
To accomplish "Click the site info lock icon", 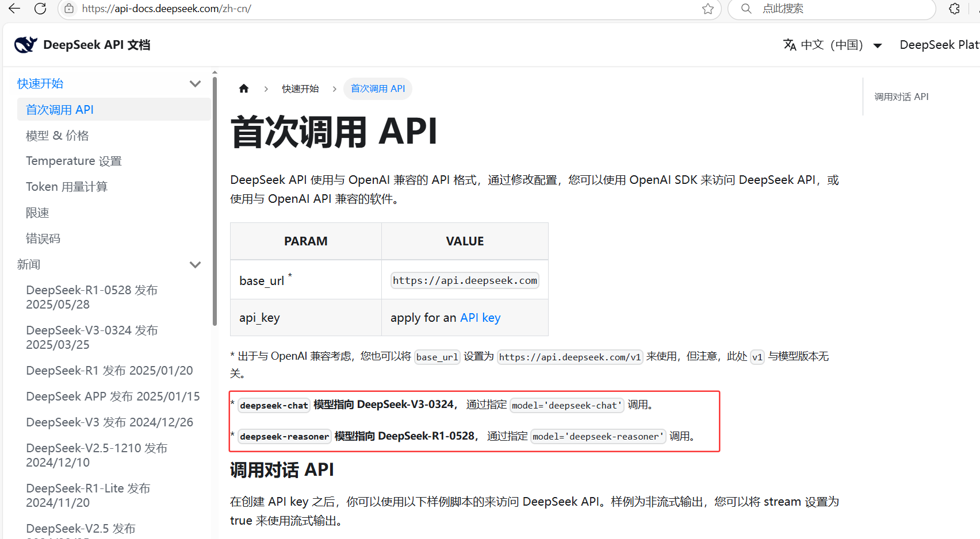I will (x=69, y=9).
